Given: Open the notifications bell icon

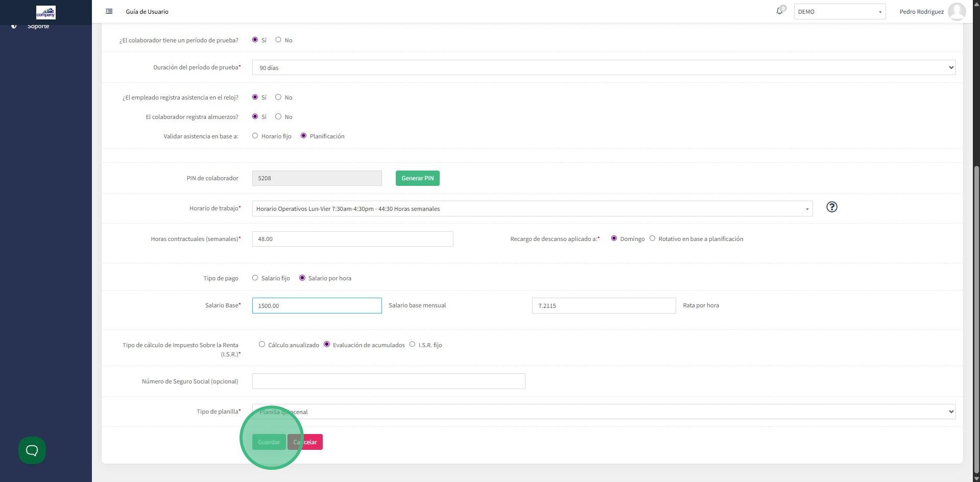Looking at the screenshot, I should click(x=779, y=11).
